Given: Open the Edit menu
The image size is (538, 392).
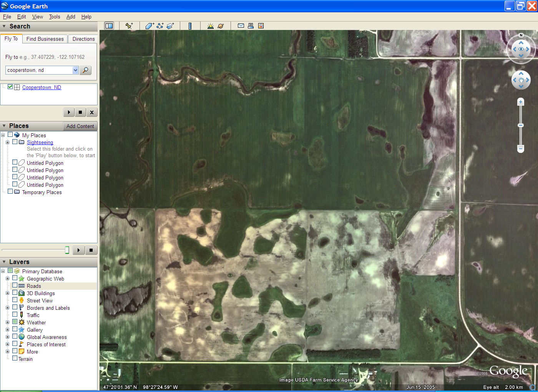Looking at the screenshot, I should [22, 17].
